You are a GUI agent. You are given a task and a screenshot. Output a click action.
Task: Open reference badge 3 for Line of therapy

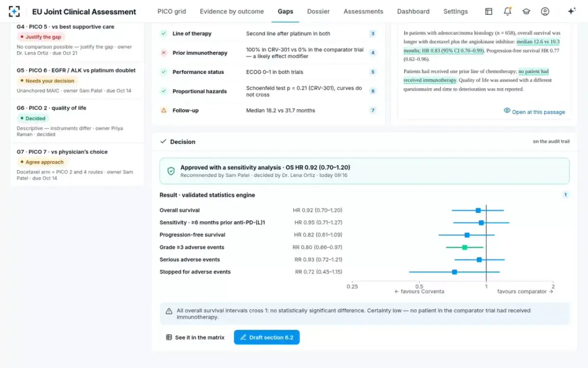point(373,33)
